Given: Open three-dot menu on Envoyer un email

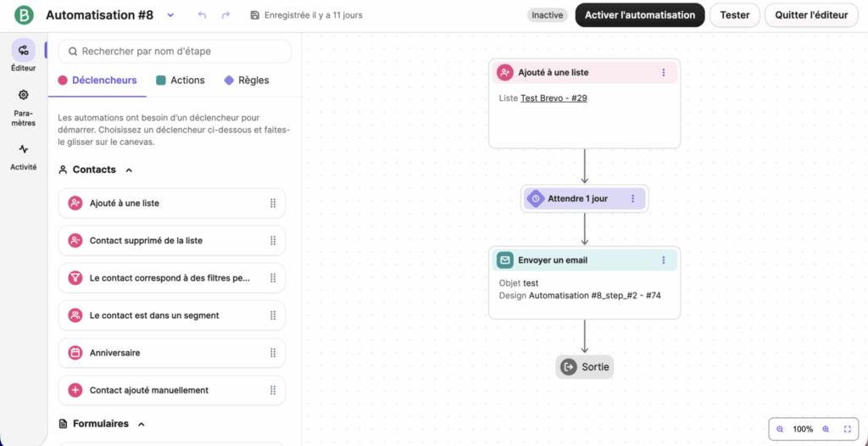Looking at the screenshot, I should tap(664, 260).
